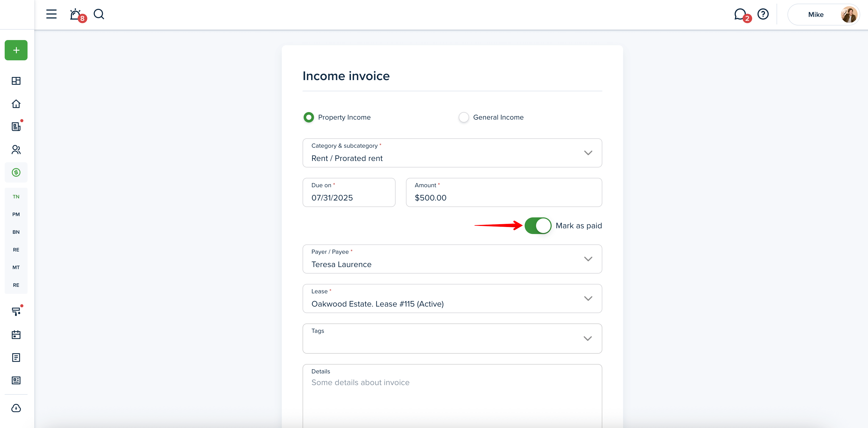Select the MT sidebar submenu item
The height and width of the screenshot is (428, 868).
[x=16, y=268]
